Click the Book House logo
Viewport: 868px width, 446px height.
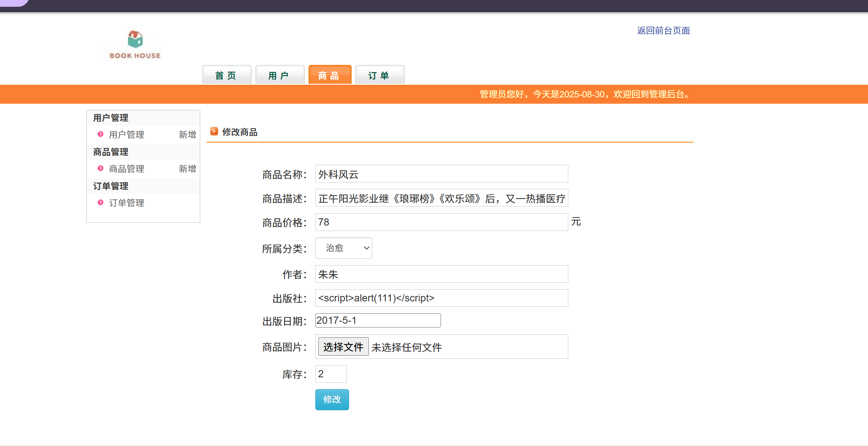135,45
